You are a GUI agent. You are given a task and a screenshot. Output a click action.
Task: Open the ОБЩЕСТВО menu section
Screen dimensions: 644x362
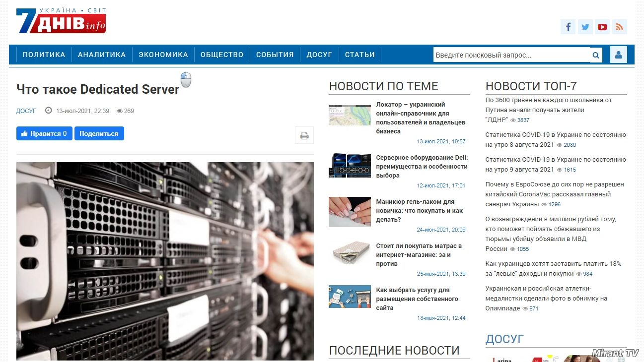coord(222,55)
